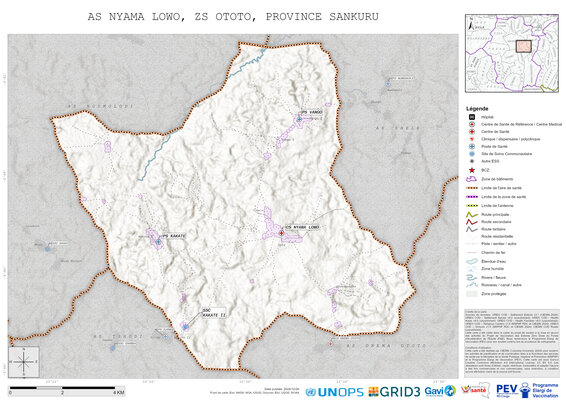Click the red star BCZ legend icon
This screenshot has width=566, height=400.
(471, 170)
